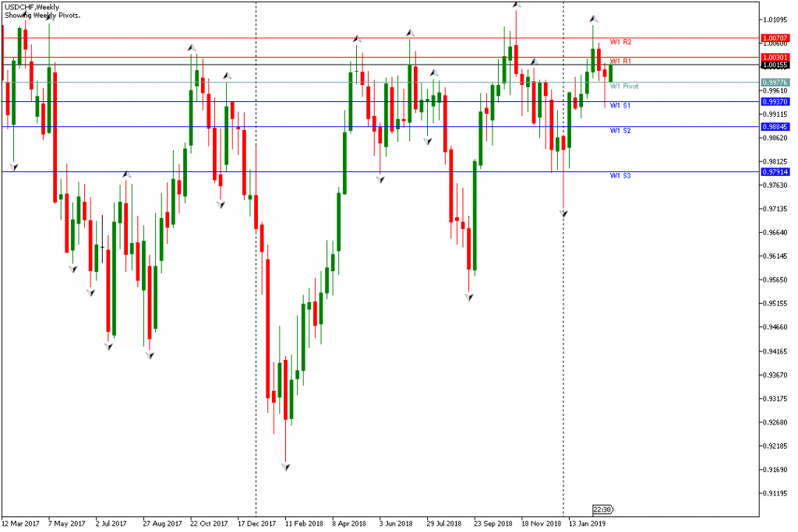Select the down fractal arrow below the July 2017 low

click(x=109, y=346)
